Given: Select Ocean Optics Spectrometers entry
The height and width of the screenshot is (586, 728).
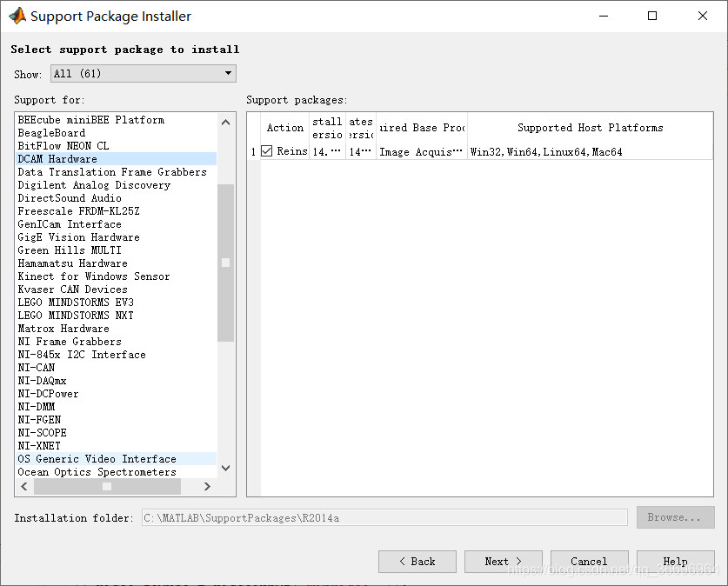Looking at the screenshot, I should (116, 472).
